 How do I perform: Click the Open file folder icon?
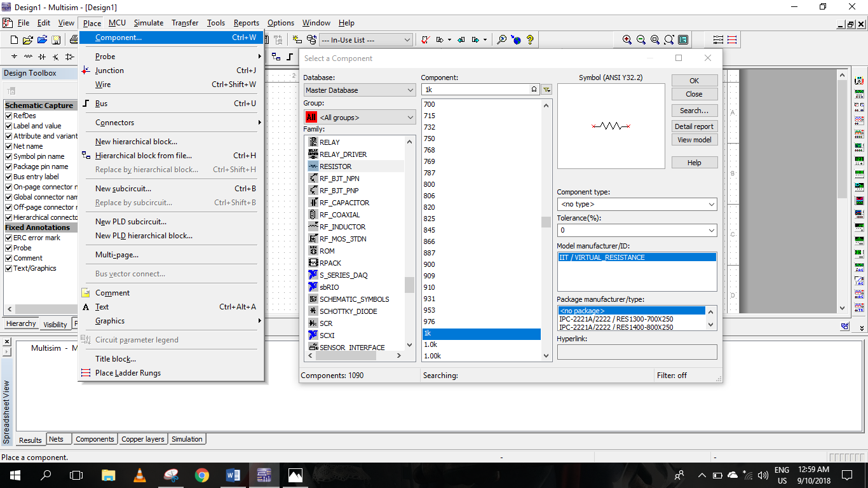point(28,39)
